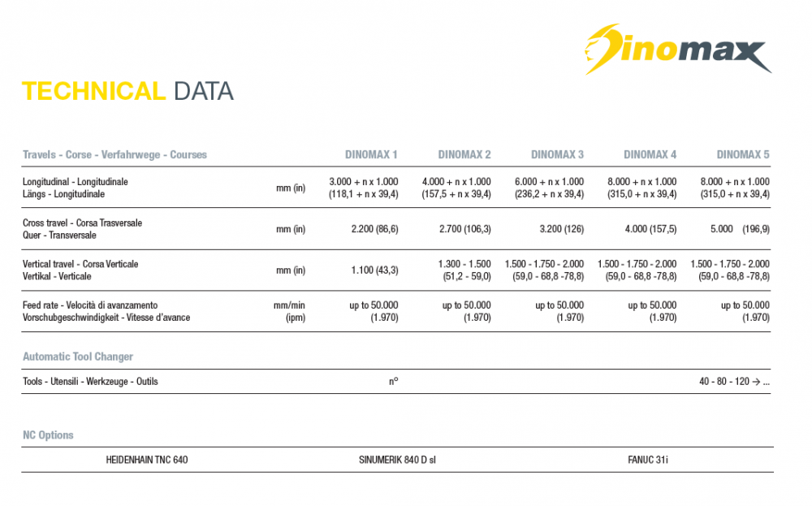Click the mm/min (ipm) unit label
Viewport: 812px width, 506px height.
pos(290,311)
